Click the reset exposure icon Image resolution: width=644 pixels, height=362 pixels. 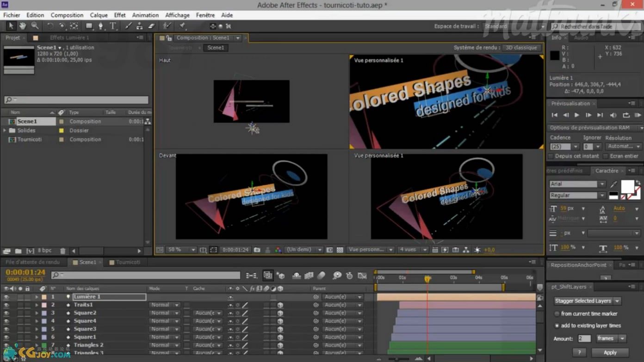pyautogui.click(x=477, y=250)
